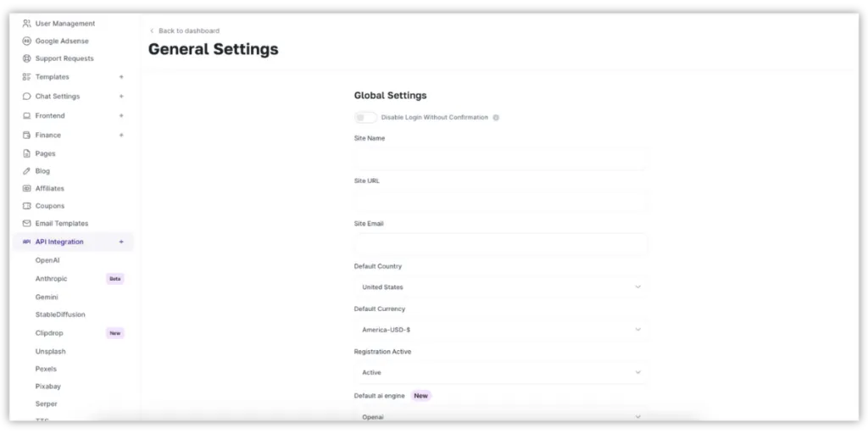The image size is (868, 434).
Task: Select Pexels under API Integration
Action: (x=46, y=369)
